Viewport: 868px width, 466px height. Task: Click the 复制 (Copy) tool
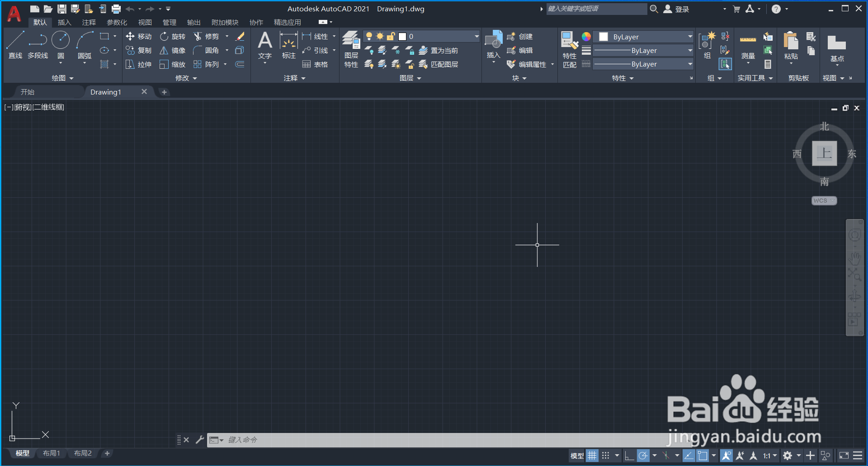coord(139,50)
